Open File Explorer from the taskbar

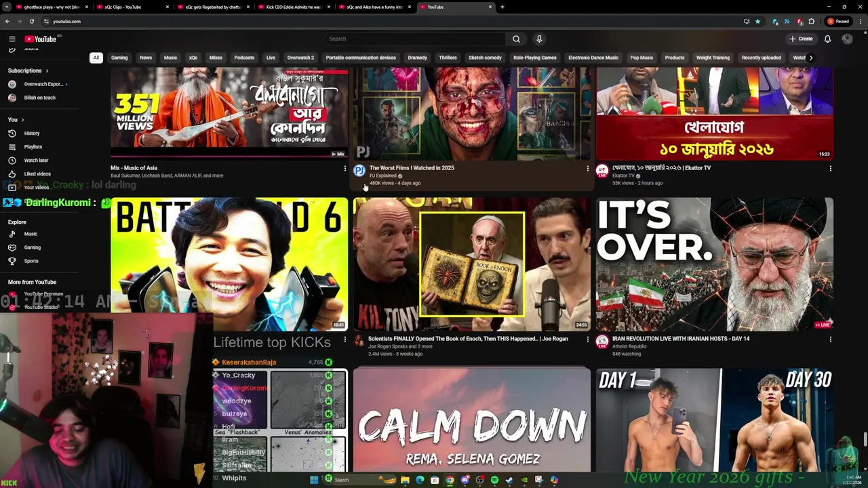pyautogui.click(x=405, y=480)
